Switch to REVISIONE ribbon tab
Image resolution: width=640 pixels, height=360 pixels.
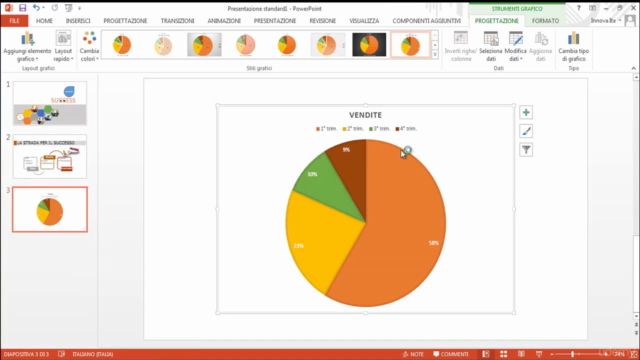(322, 20)
